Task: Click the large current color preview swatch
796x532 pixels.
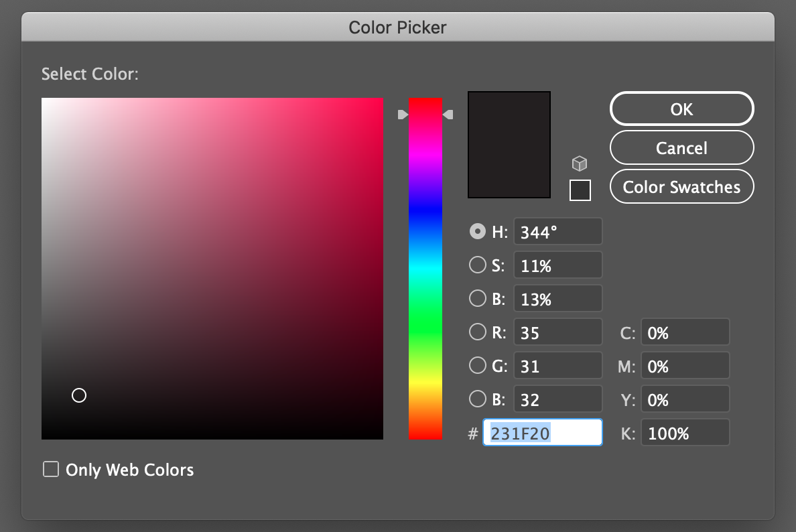Action: [509, 145]
